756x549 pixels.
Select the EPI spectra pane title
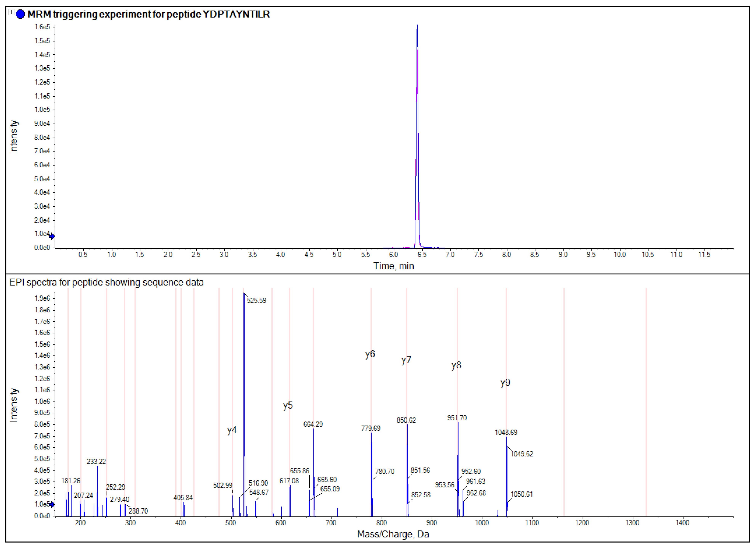pos(106,282)
